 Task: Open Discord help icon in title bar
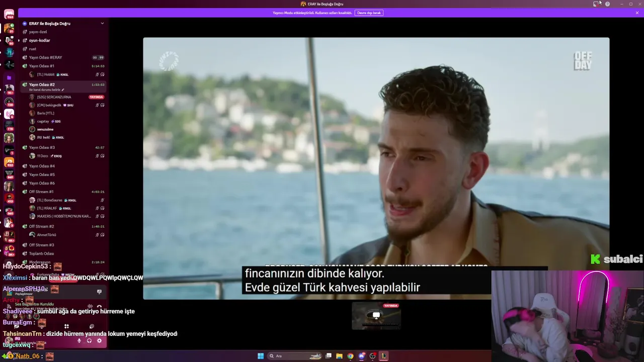click(x=607, y=4)
